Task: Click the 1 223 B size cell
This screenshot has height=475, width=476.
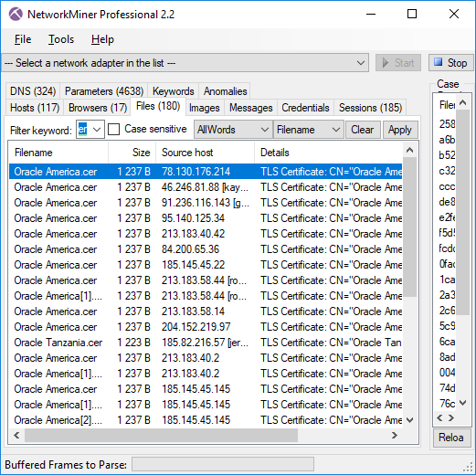Action: (x=133, y=343)
